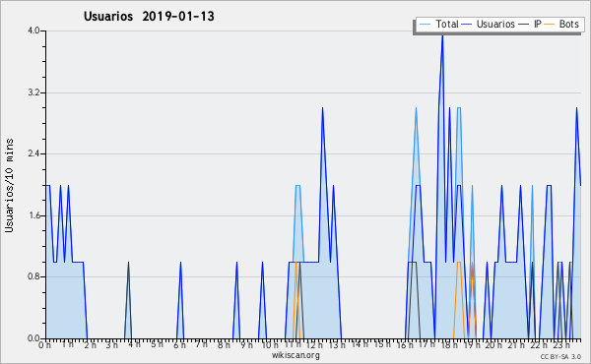Click the Usuarios legend entry
Image resolution: width=591 pixels, height=364 pixels.
pyautogui.click(x=489, y=24)
